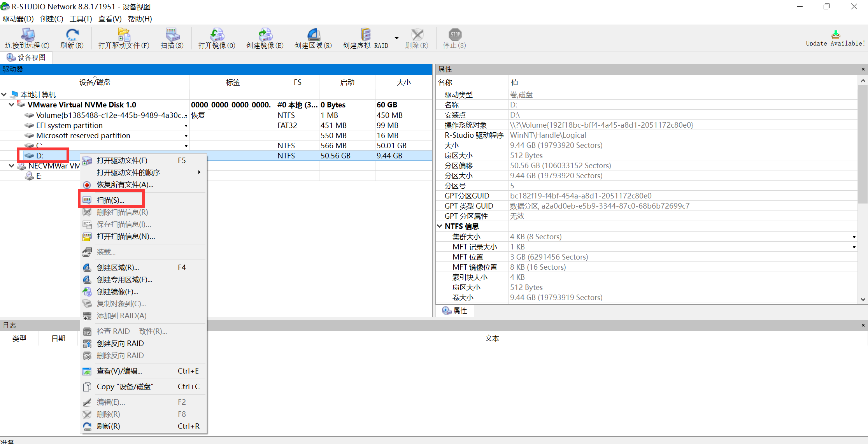Sort by the FS column header
This screenshot has width=868, height=444.
point(298,82)
